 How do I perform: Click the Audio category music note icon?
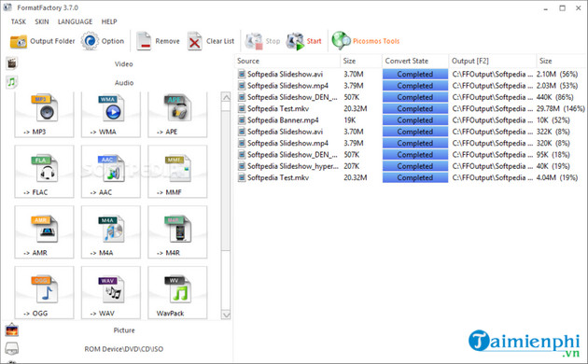[x=11, y=82]
